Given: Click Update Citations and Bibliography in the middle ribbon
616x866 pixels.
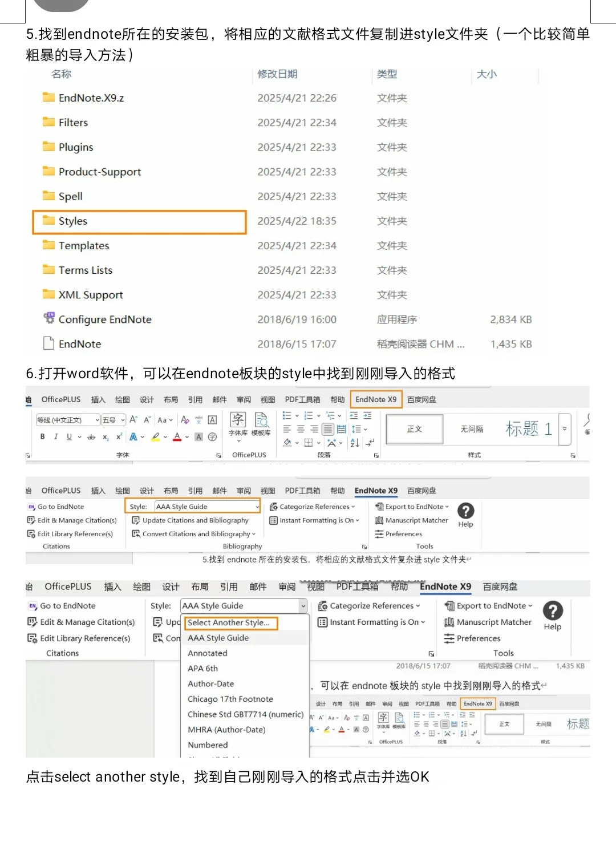Looking at the screenshot, I should point(190,520).
